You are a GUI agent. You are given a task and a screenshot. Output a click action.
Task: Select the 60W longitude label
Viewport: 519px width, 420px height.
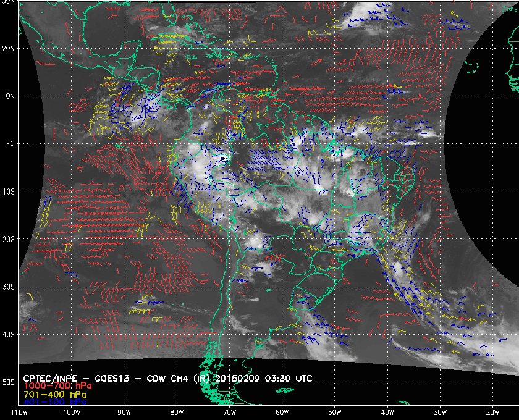click(x=282, y=413)
